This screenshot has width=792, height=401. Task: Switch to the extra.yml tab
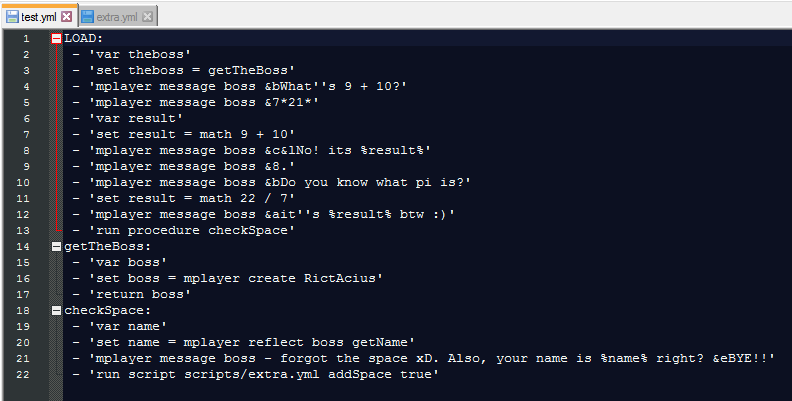click(117, 17)
